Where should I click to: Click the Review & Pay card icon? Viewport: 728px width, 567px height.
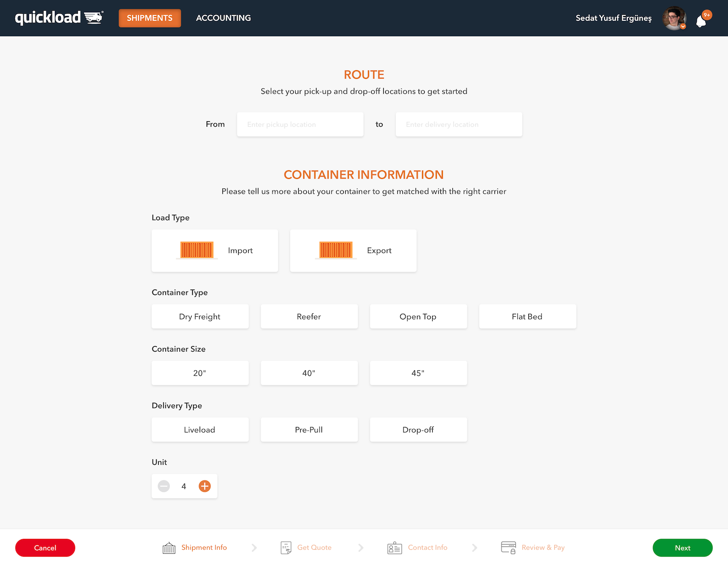[x=509, y=548]
